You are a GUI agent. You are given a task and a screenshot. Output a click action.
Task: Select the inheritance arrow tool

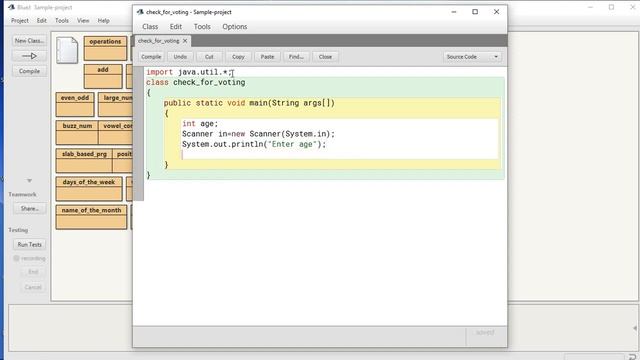(x=29, y=56)
